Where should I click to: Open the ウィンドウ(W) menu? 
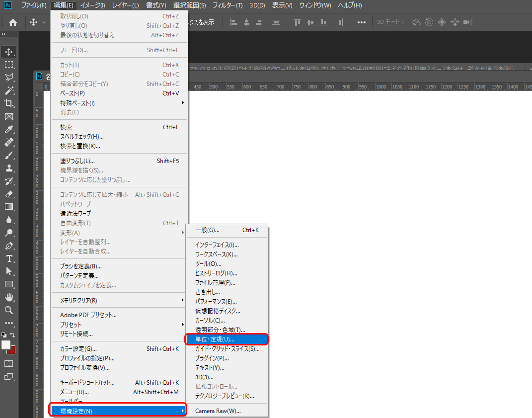point(315,5)
